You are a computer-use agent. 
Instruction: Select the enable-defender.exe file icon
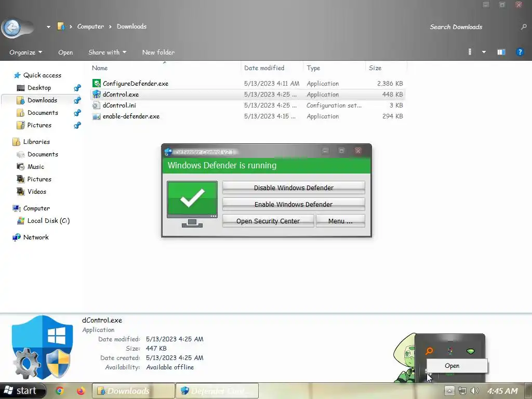point(97,116)
